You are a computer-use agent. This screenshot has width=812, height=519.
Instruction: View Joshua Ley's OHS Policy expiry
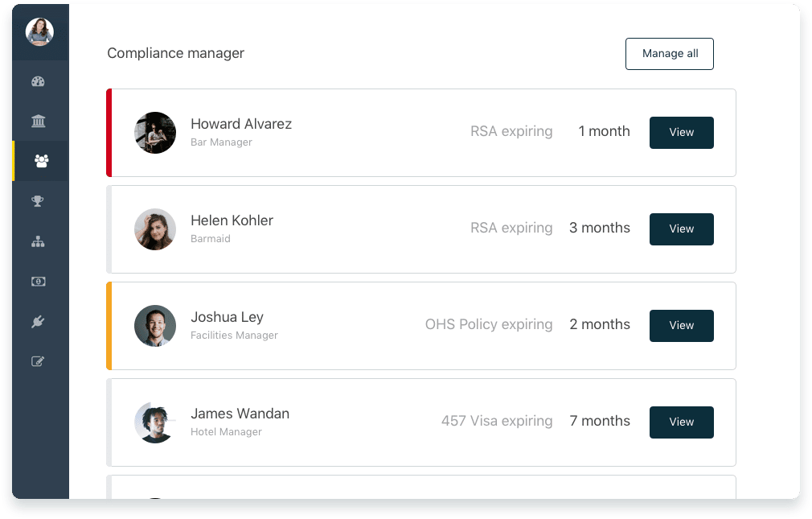(682, 326)
